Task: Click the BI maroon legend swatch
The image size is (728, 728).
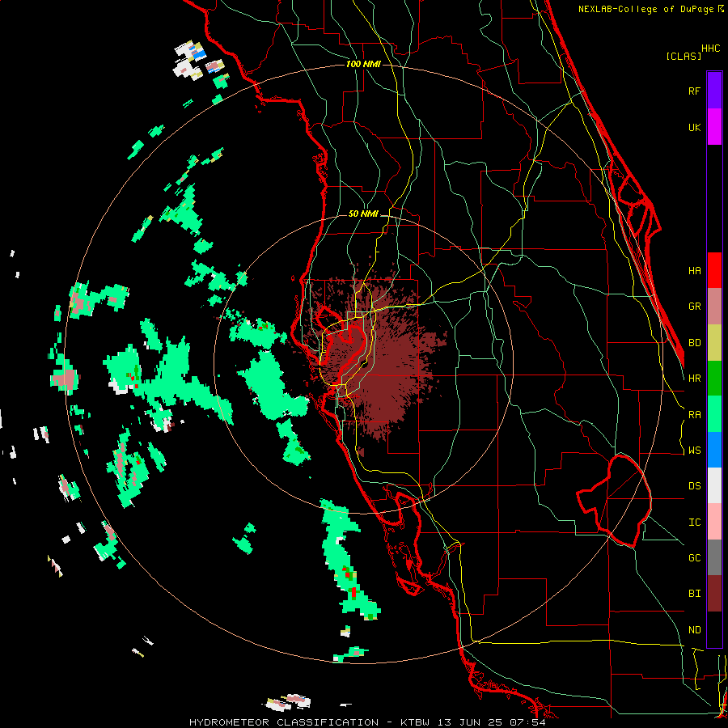Action: tap(714, 594)
